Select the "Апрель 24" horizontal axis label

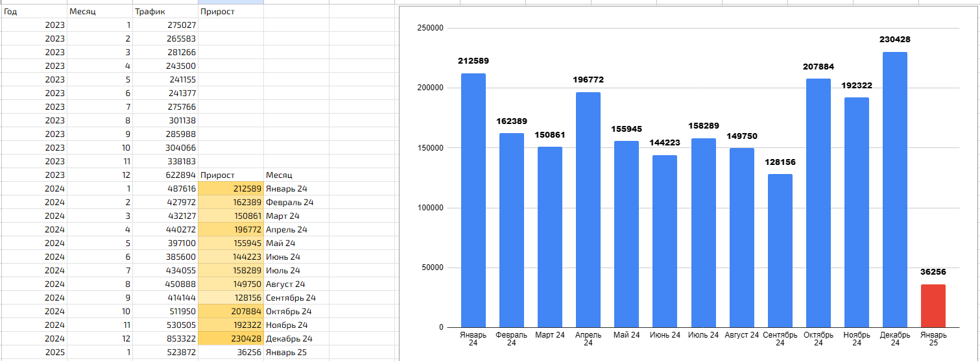588,339
